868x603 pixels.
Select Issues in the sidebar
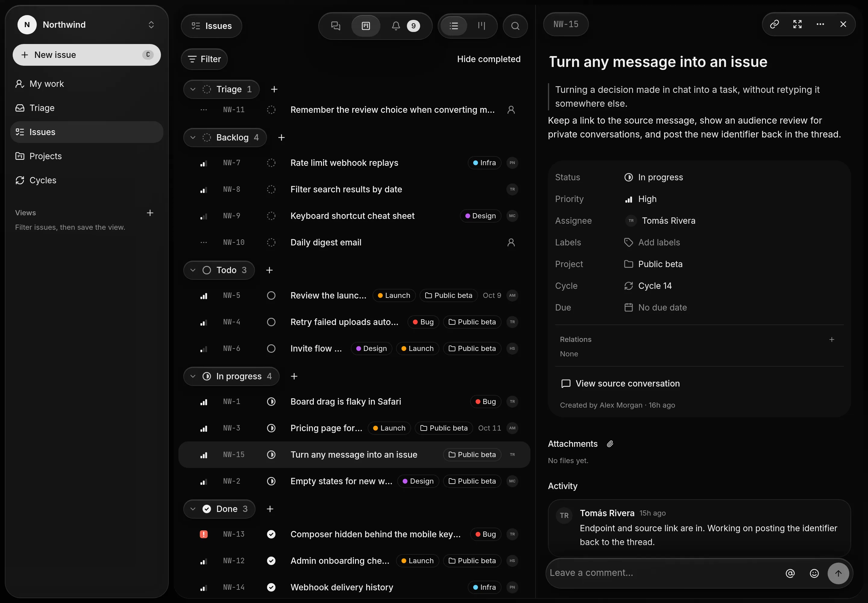tap(86, 132)
